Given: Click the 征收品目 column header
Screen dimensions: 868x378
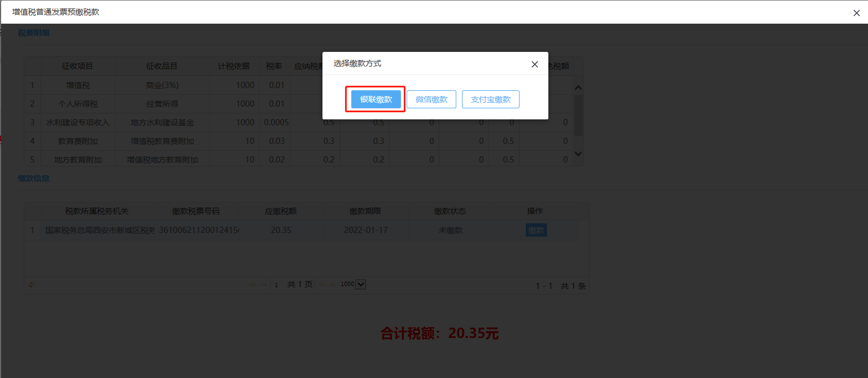Looking at the screenshot, I should 162,66.
